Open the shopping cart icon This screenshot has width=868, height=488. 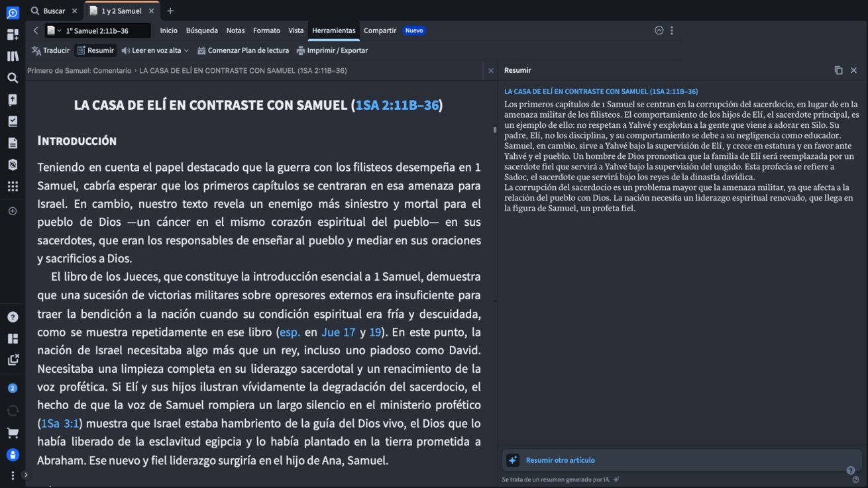[x=13, y=432]
